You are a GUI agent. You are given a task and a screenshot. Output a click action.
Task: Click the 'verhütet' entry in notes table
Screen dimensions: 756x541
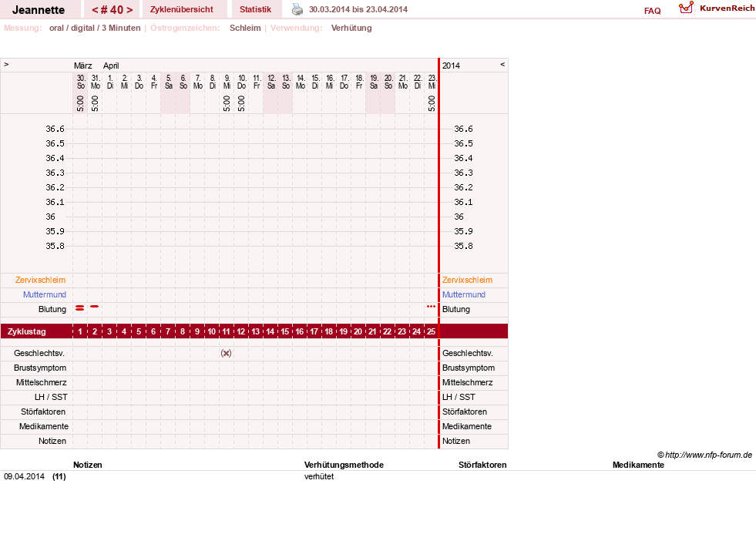[x=319, y=476]
